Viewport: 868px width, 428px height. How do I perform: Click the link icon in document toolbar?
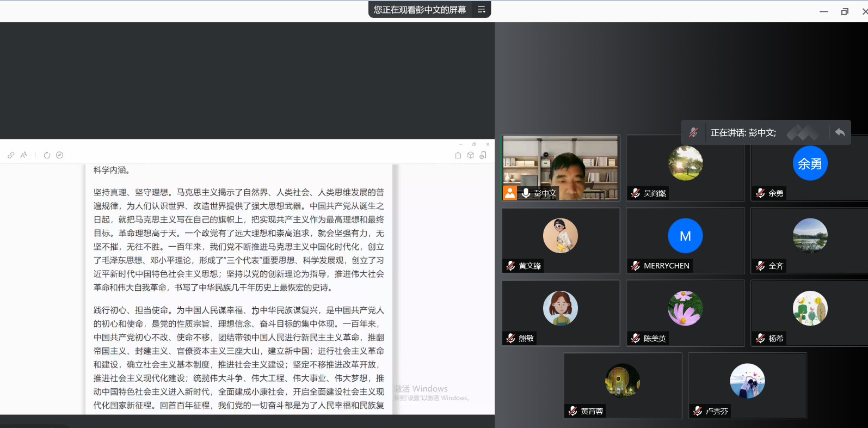coord(11,155)
